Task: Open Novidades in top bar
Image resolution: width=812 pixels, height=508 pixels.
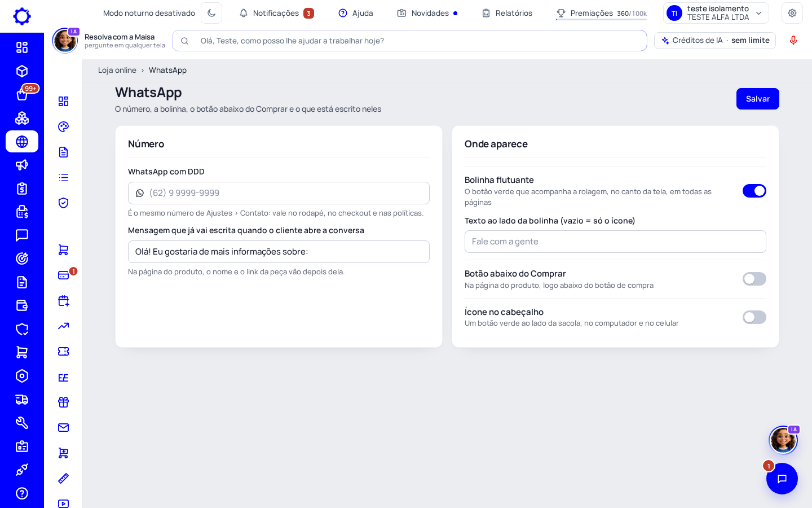Action: pos(427,13)
